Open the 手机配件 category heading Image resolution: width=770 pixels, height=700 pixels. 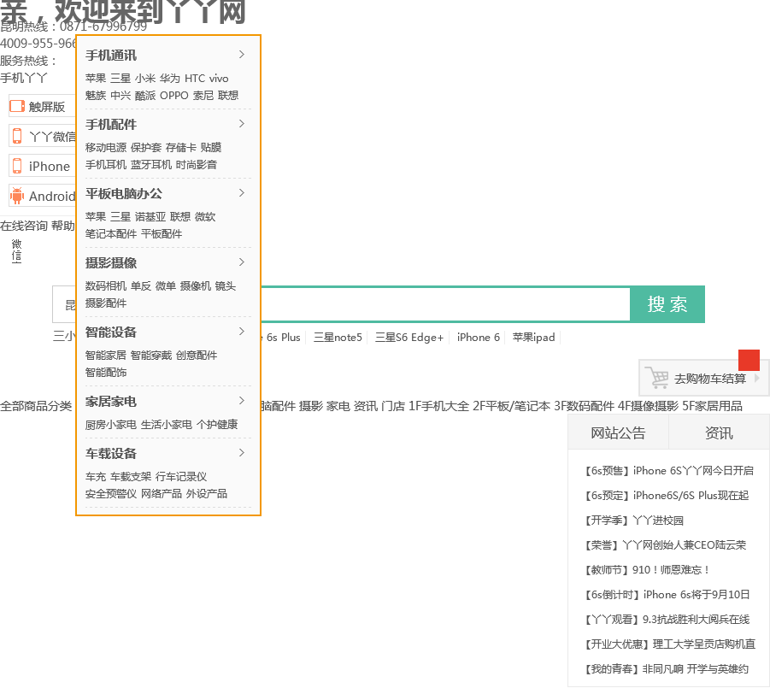111,125
